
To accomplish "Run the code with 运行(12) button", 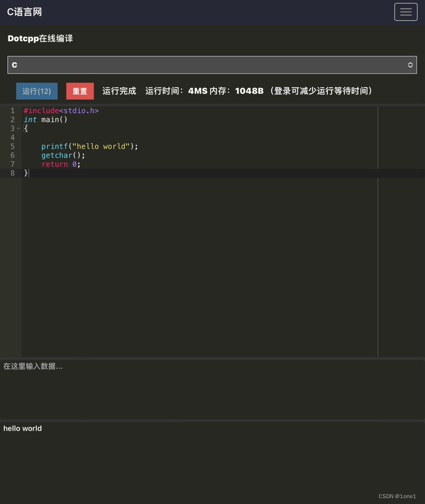I will coord(37,91).
